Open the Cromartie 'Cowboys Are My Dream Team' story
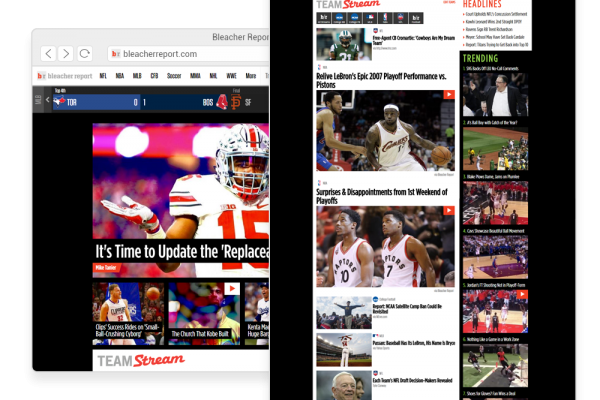Screen dimensions: 600x400 tap(414, 40)
